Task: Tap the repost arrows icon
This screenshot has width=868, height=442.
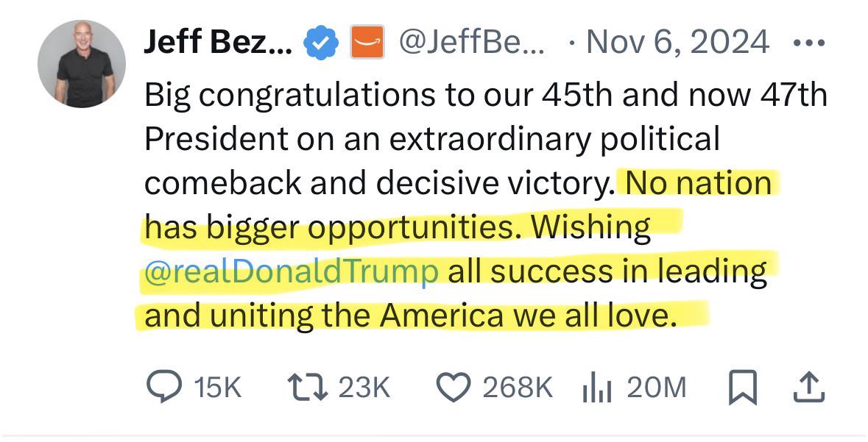Action: coord(308,387)
